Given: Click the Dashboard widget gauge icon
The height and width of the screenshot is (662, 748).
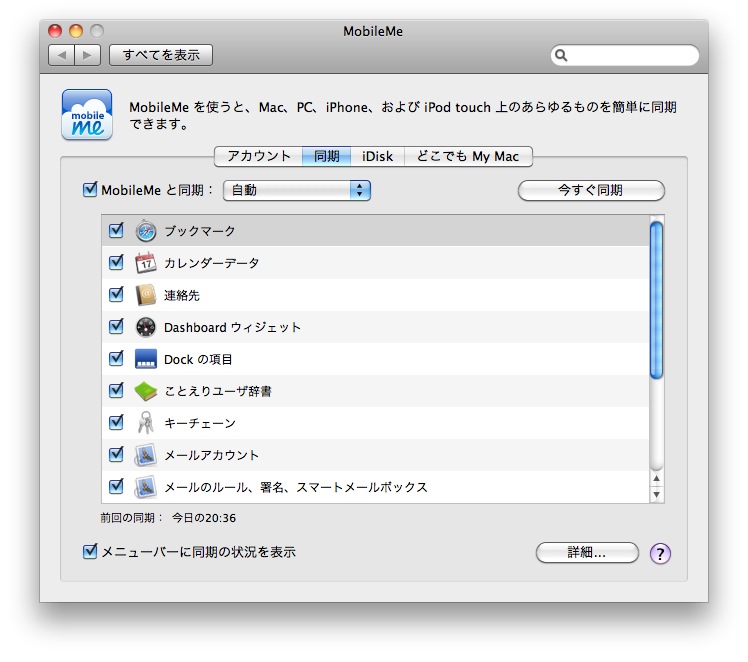Looking at the screenshot, I should point(146,327).
